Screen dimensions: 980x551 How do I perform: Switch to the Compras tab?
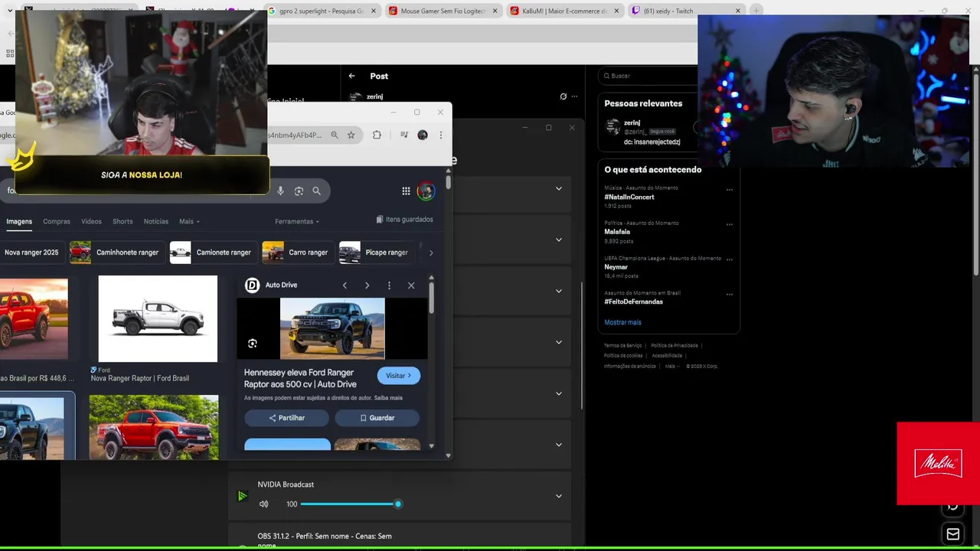point(57,222)
